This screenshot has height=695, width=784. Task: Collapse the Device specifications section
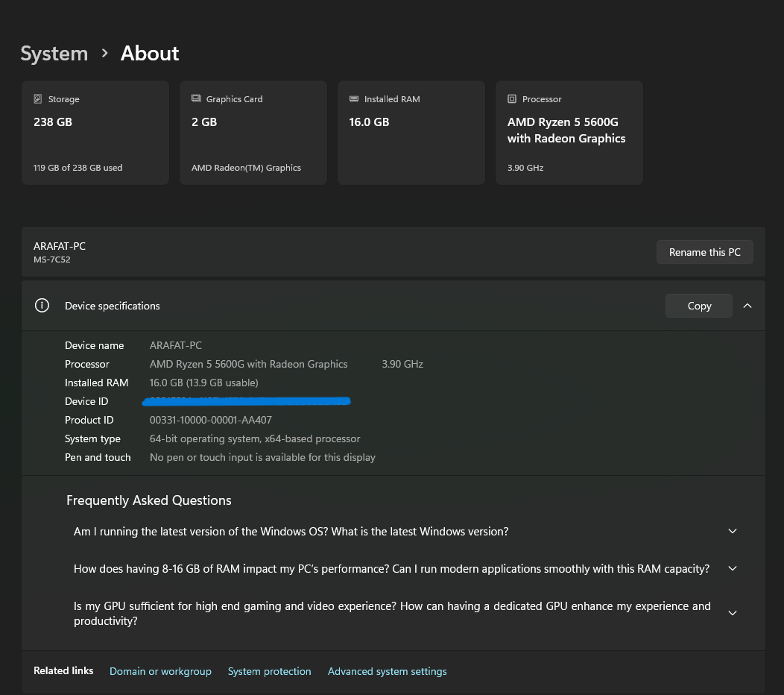[747, 306]
